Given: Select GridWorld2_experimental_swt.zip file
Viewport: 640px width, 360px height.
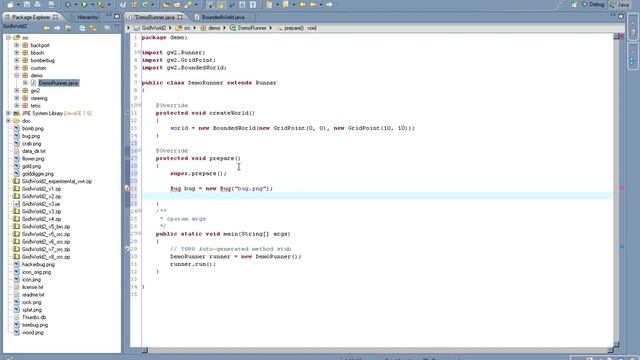Looking at the screenshot, I should pos(57,181).
